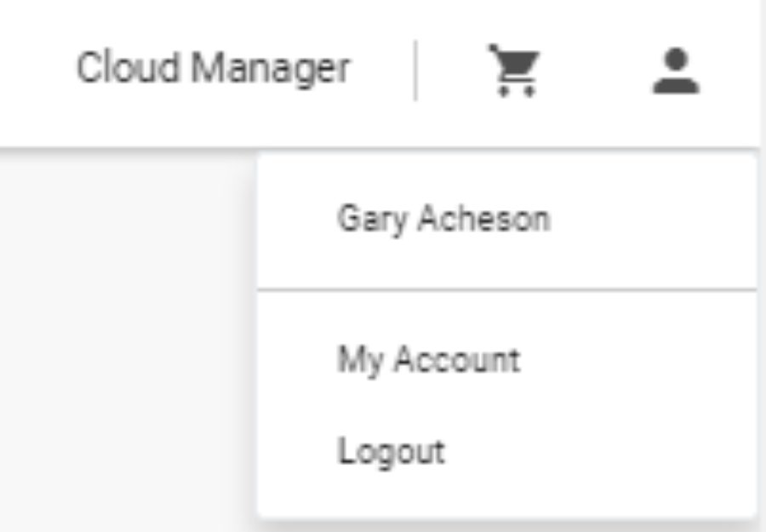
Task: Navigate to My Account settings
Action: [428, 361]
